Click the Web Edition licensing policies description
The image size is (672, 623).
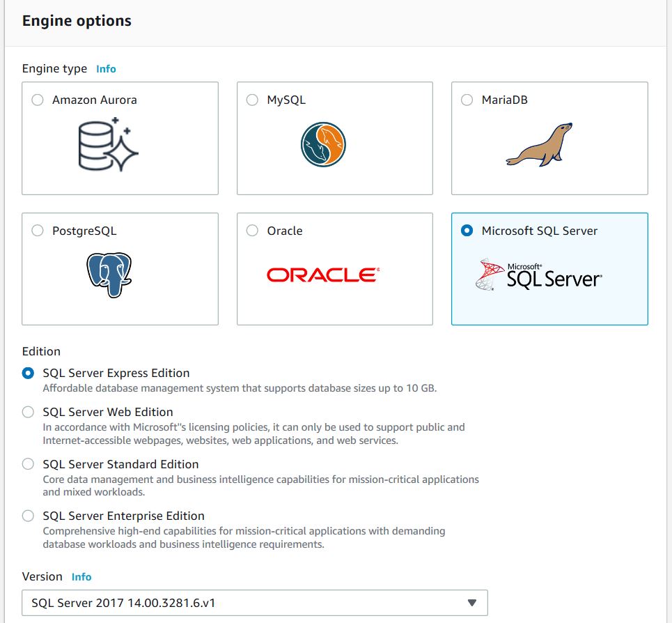(x=253, y=434)
